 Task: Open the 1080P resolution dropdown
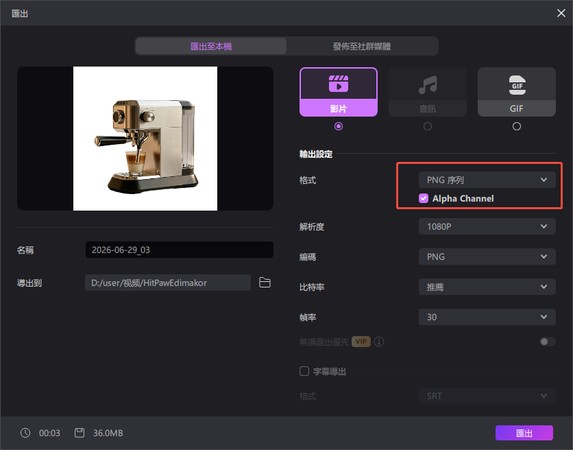(x=487, y=227)
